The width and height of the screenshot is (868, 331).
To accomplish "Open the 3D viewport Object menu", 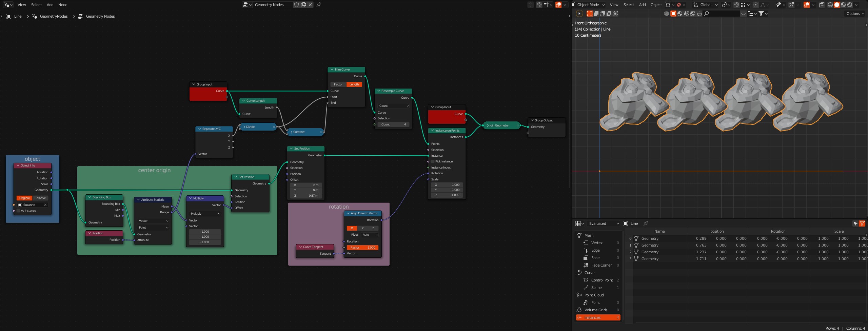I will (x=656, y=5).
